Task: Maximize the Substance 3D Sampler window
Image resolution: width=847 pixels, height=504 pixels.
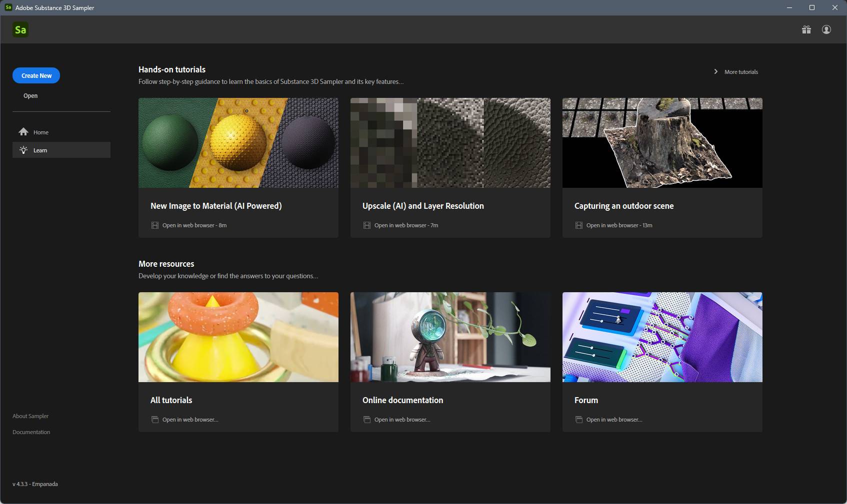Action: tap(812, 7)
